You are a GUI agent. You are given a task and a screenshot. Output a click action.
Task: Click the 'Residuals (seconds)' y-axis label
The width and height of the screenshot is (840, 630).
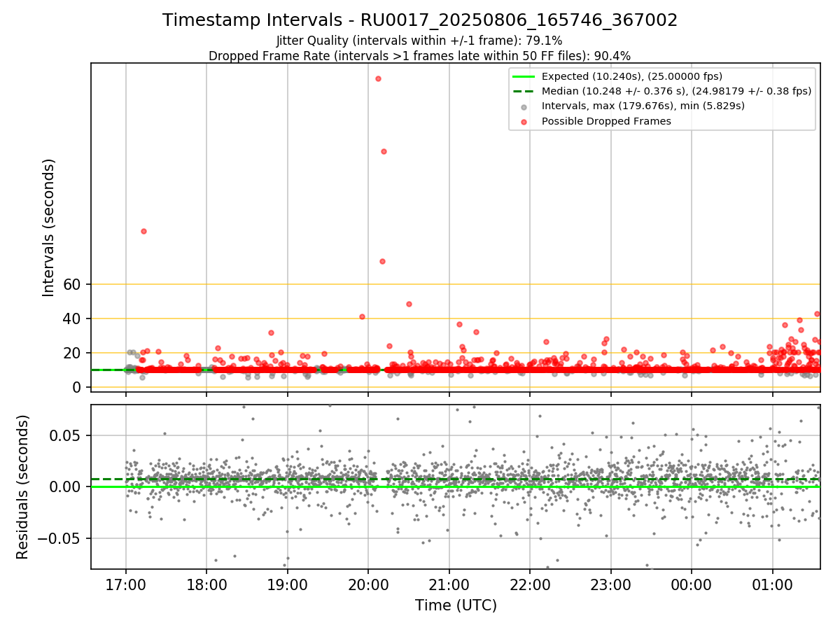23,486
